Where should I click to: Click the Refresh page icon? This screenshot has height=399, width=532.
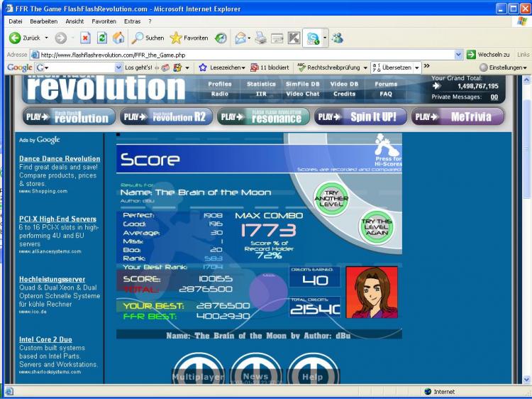tap(102, 38)
